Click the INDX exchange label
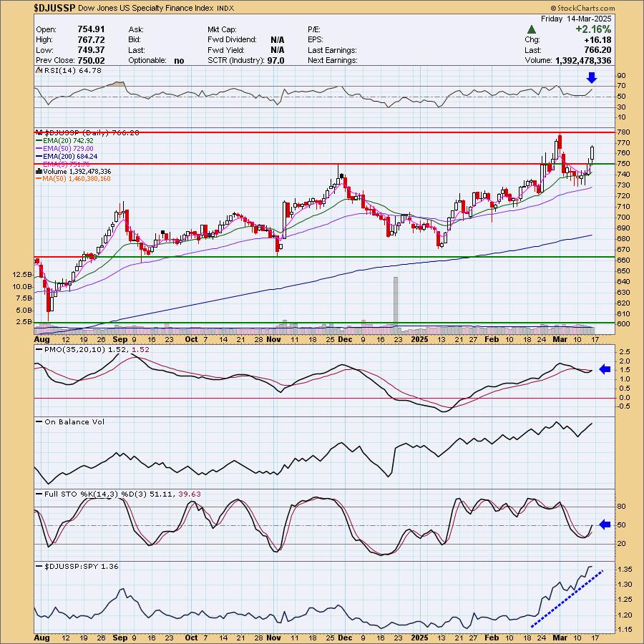 pyautogui.click(x=225, y=8)
